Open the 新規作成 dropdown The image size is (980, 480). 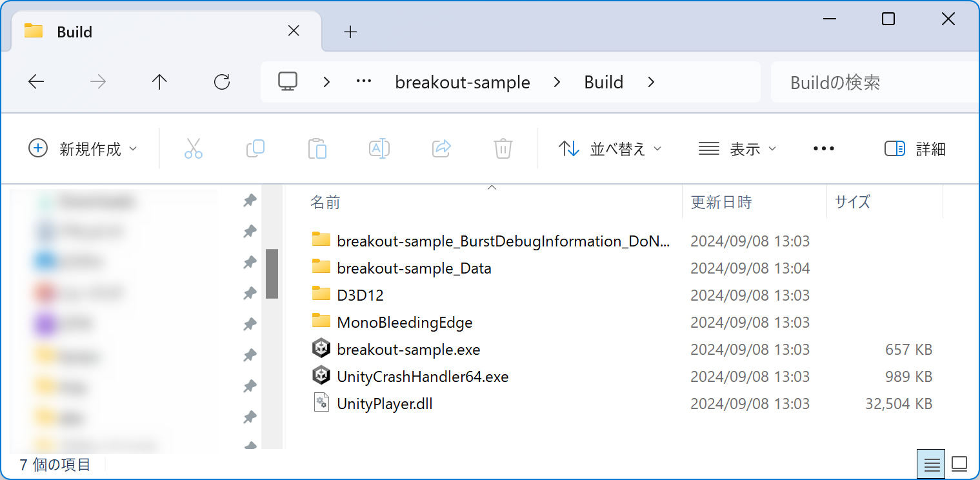tap(84, 149)
